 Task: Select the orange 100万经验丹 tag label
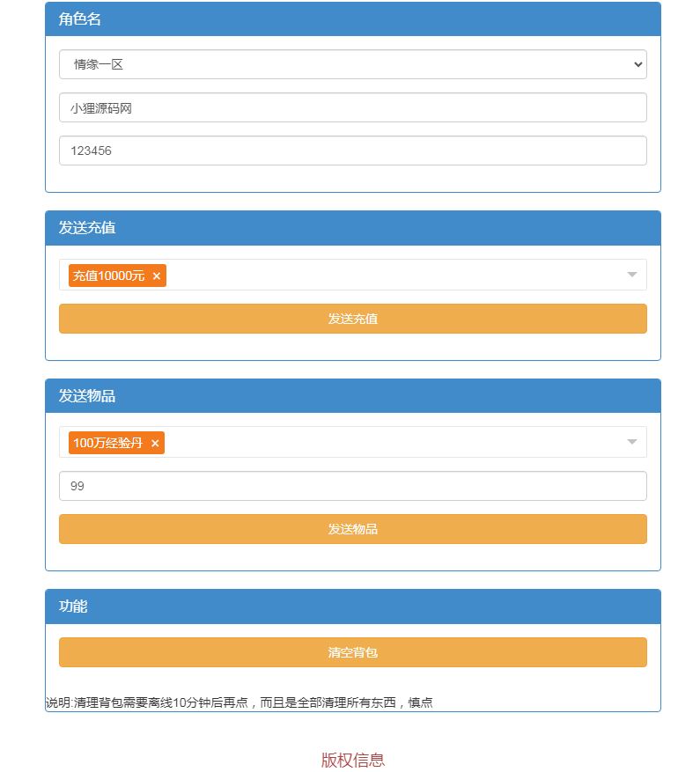107,443
